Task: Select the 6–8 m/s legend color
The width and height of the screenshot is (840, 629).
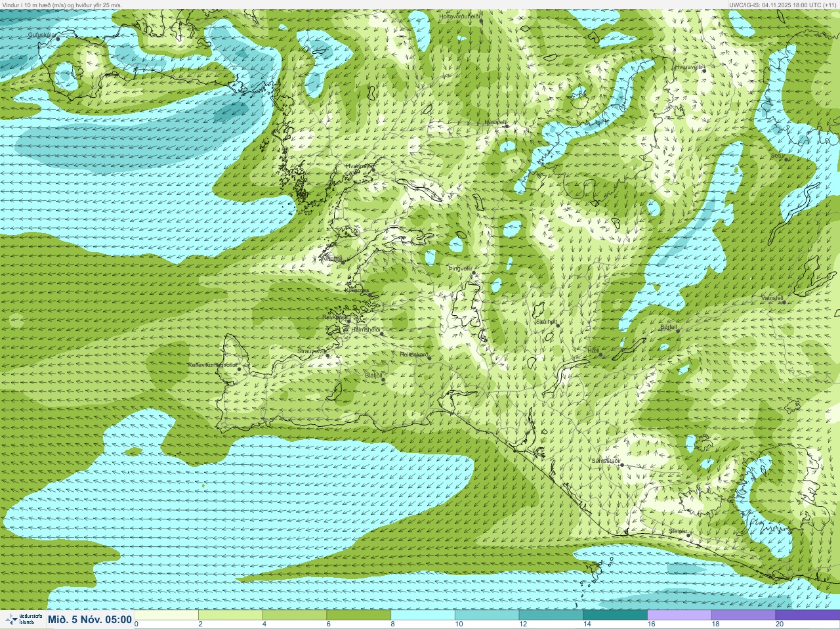Action: (359, 615)
